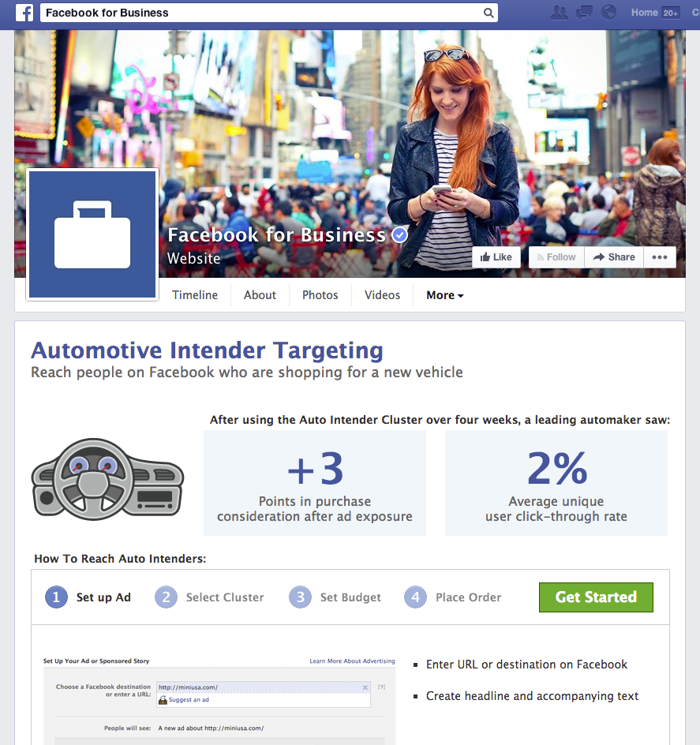Clear the URL field with X icon
This screenshot has height=745, width=700.
tap(365, 687)
